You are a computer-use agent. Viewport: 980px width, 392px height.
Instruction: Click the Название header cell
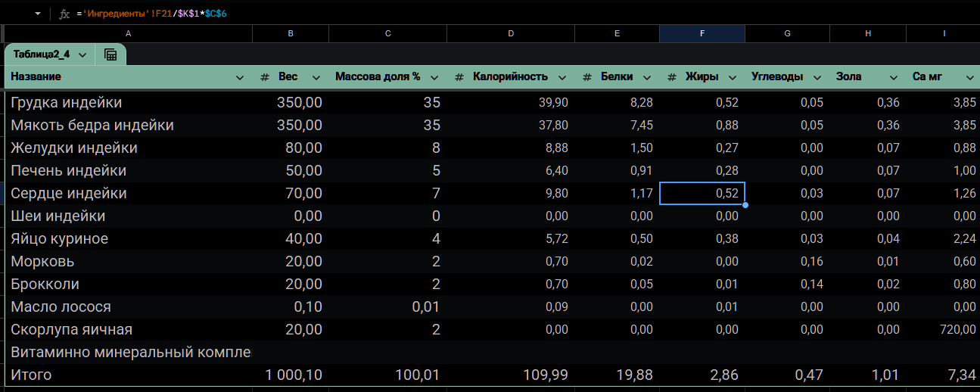point(128,77)
